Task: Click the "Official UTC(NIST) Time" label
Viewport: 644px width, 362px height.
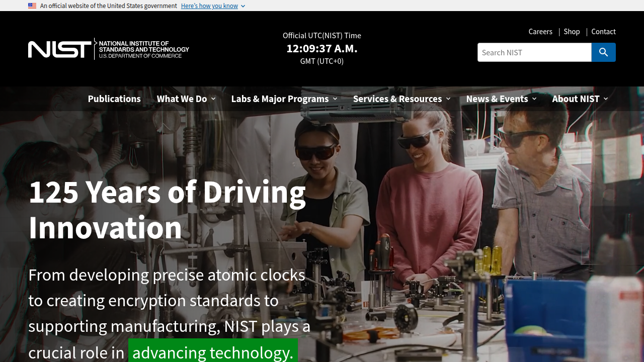Action: [322, 35]
